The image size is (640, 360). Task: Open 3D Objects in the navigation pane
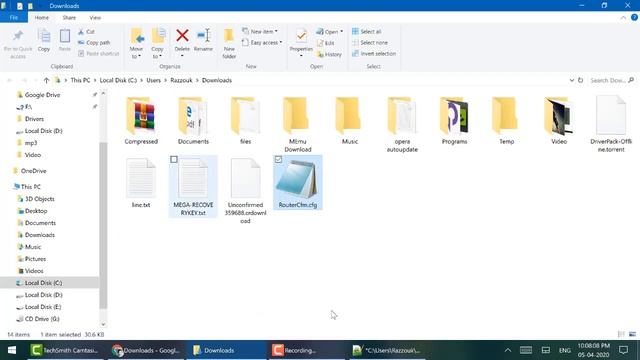[40, 199]
